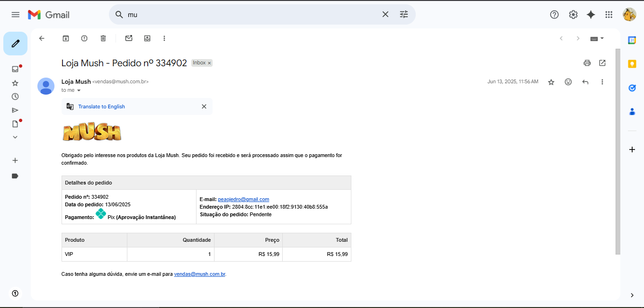Expand More chevron in sidebar
Image resolution: width=644 pixels, height=308 pixels.
click(15, 137)
